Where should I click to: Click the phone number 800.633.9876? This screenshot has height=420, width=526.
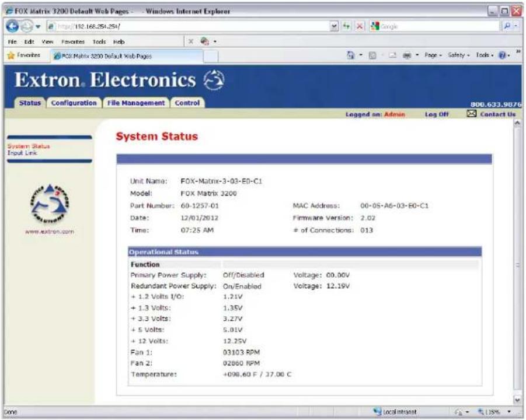496,104
